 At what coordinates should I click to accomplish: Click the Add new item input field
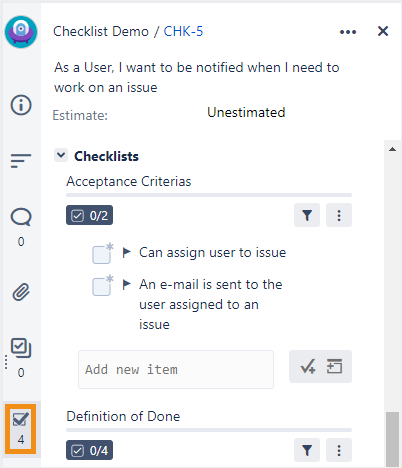coord(176,369)
